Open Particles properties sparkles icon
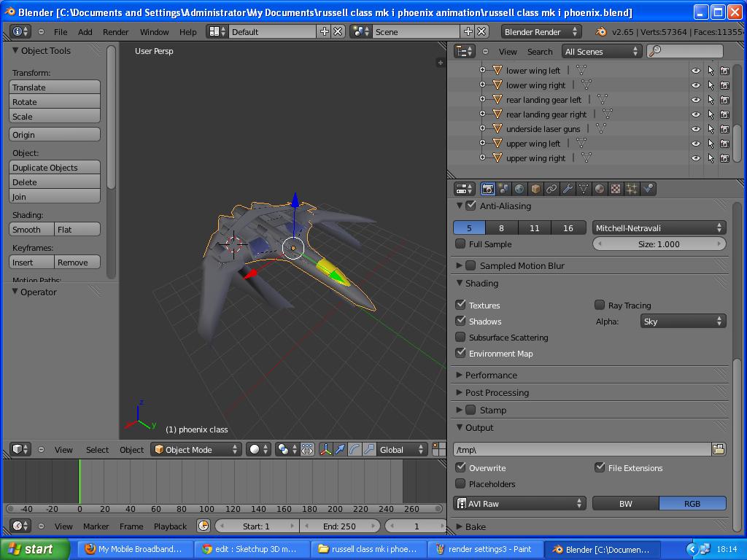The height and width of the screenshot is (560, 747). click(x=632, y=189)
